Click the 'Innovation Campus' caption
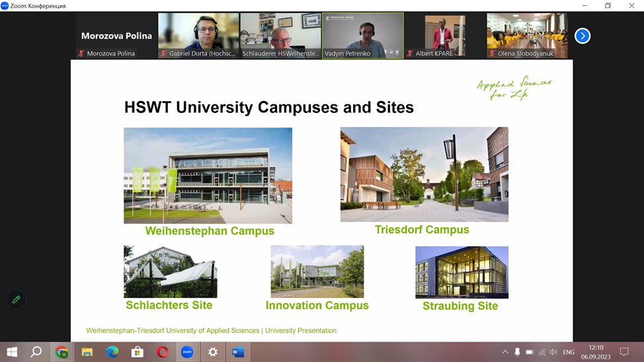The image size is (644, 362). pos(317,305)
